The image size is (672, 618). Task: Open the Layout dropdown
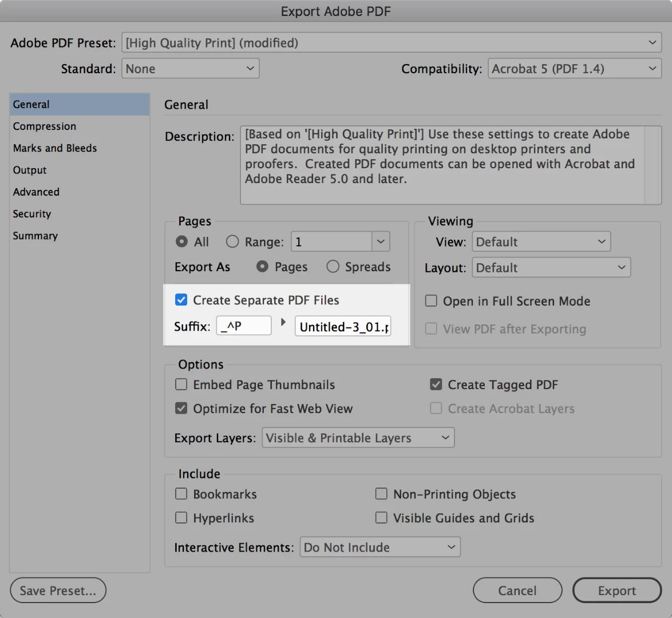click(551, 267)
